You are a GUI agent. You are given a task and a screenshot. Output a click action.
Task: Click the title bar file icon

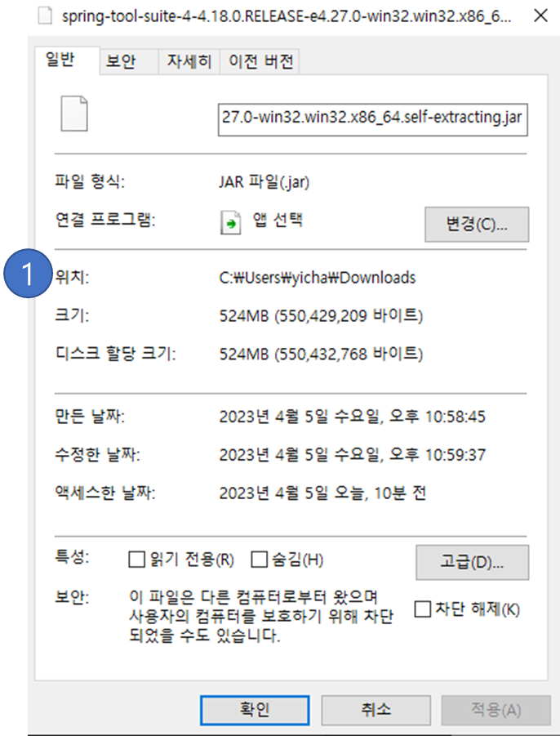click(45, 16)
